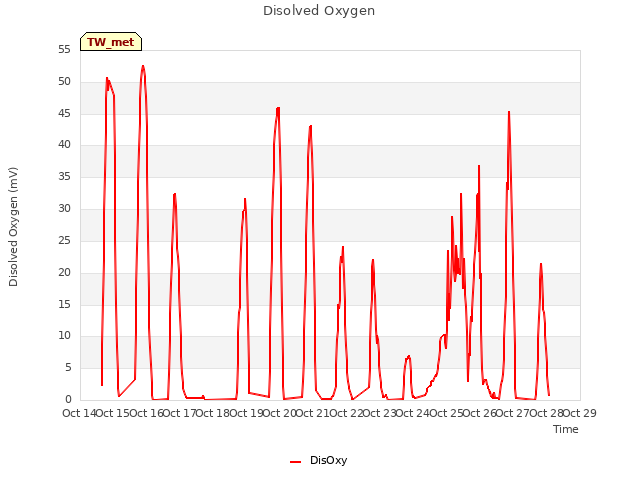Click the y-axis label 'Disolved Oxygen (mV)'
The width and height of the screenshot is (640, 480).
tap(13, 227)
